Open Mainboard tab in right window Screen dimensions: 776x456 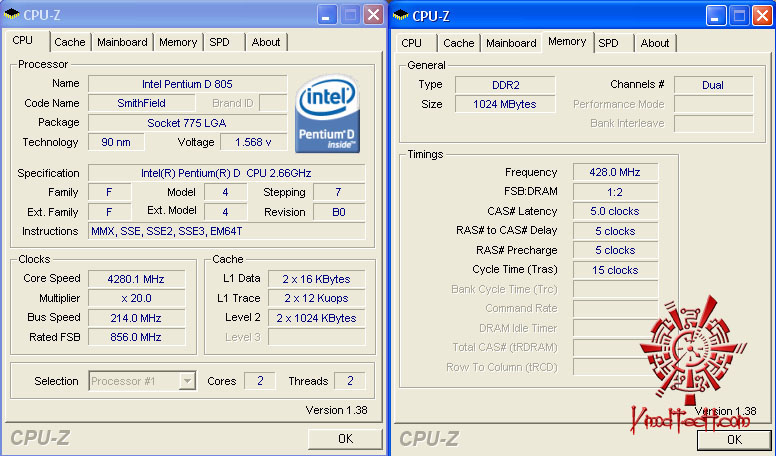pyautogui.click(x=511, y=43)
